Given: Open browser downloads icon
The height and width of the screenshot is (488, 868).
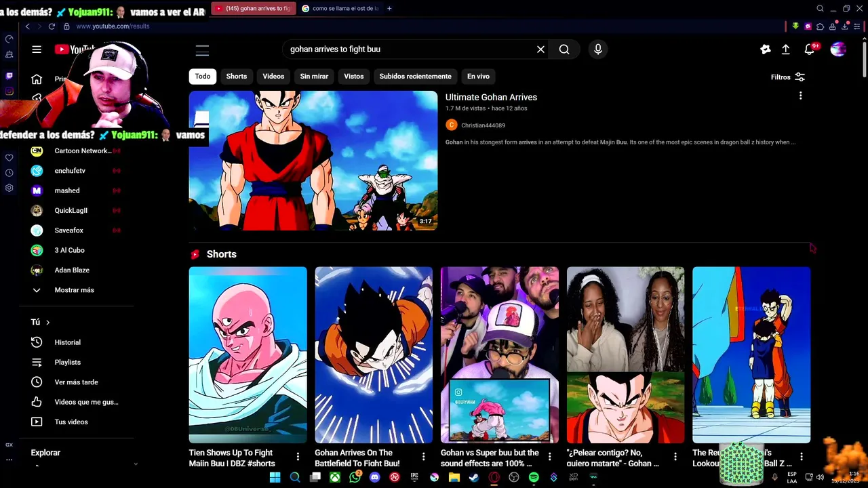Looking at the screenshot, I should [x=844, y=26].
